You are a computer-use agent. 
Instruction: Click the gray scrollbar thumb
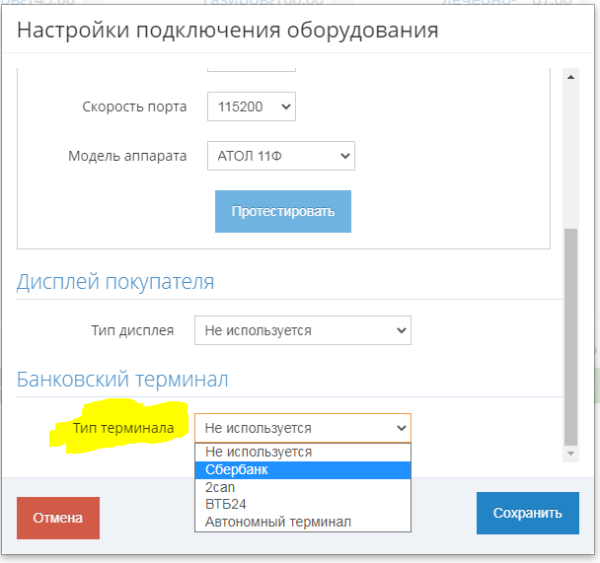[x=571, y=337]
